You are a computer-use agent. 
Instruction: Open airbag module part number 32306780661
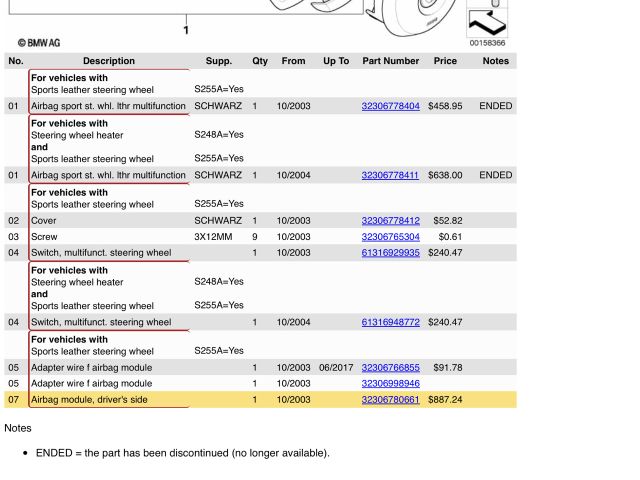(390, 400)
